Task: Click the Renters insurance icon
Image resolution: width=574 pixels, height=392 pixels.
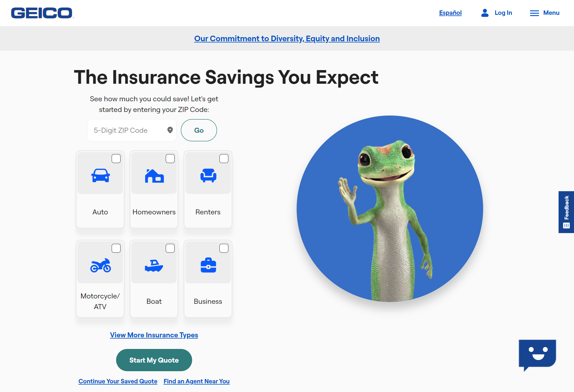Action: pos(208,176)
